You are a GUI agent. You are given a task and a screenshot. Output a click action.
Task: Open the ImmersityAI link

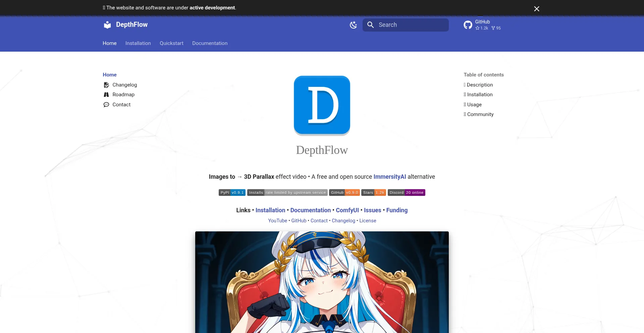(389, 177)
